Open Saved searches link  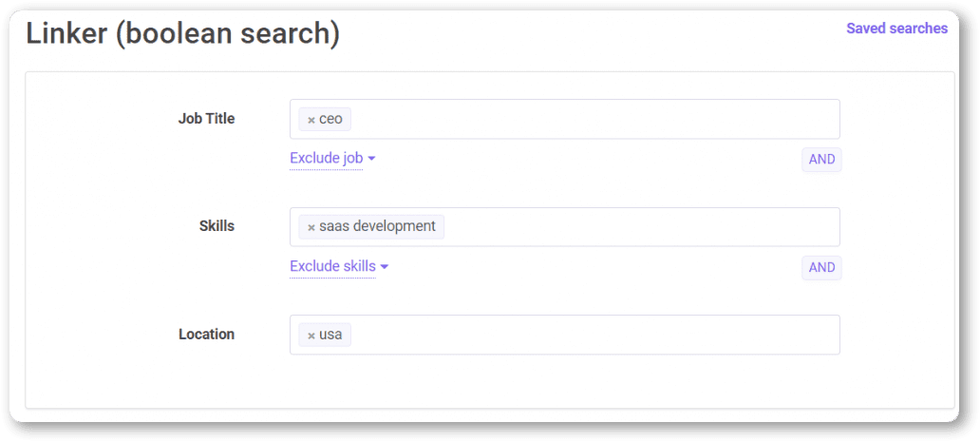[896, 29]
